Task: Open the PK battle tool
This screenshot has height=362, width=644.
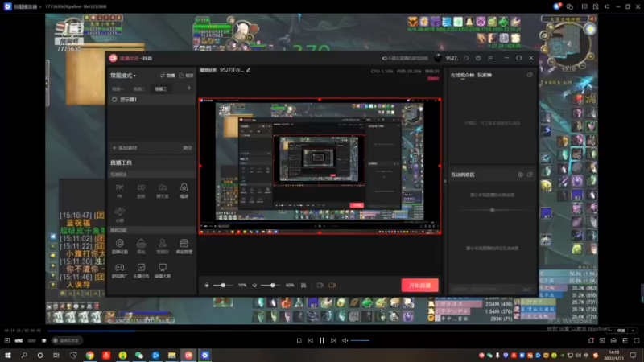Action: (119, 191)
